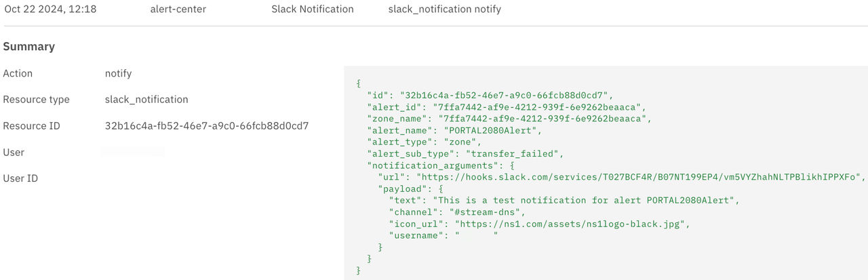868x280 pixels.
Task: Select the 'notify' action value
Action: pos(119,73)
